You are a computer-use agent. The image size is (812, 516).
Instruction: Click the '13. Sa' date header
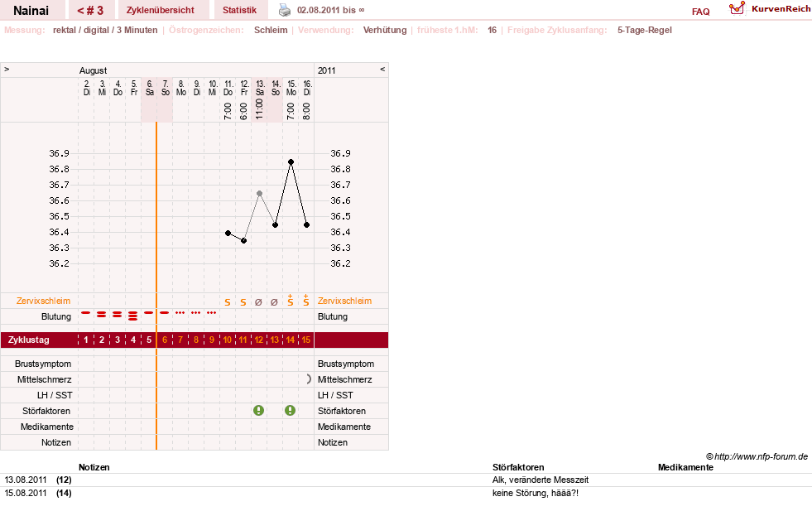tap(260, 88)
